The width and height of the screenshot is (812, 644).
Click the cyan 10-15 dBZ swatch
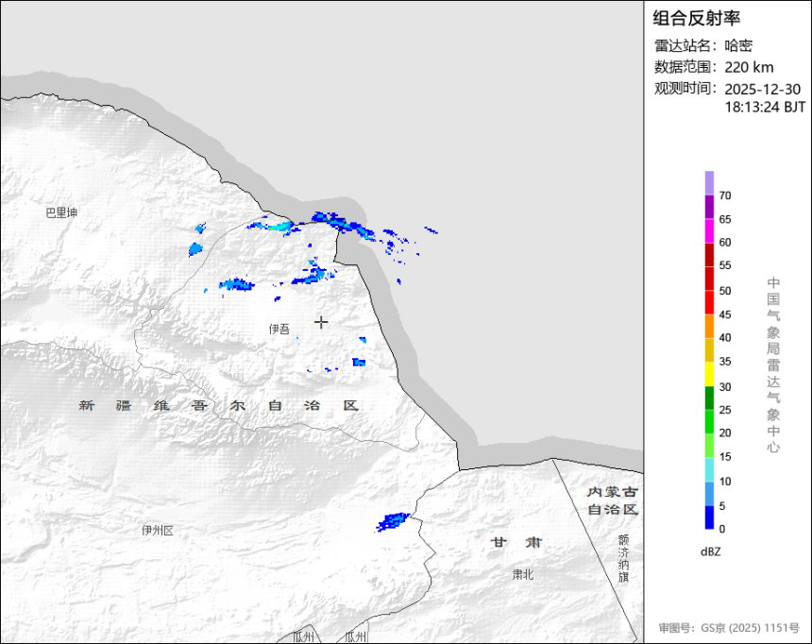[709, 469]
